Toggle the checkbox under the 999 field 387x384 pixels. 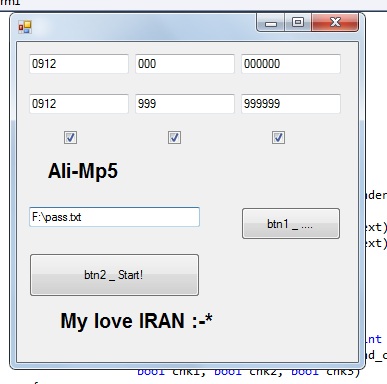coord(174,137)
